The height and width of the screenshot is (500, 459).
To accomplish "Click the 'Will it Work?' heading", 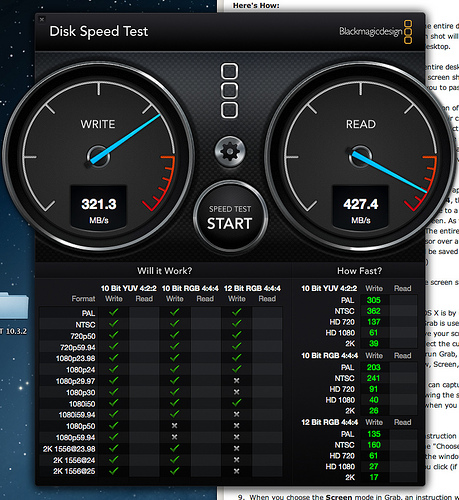I will coord(164,271).
